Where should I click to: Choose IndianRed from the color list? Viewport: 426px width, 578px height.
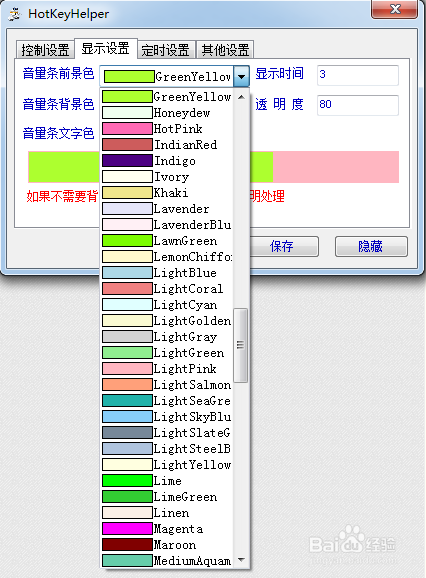coord(167,144)
